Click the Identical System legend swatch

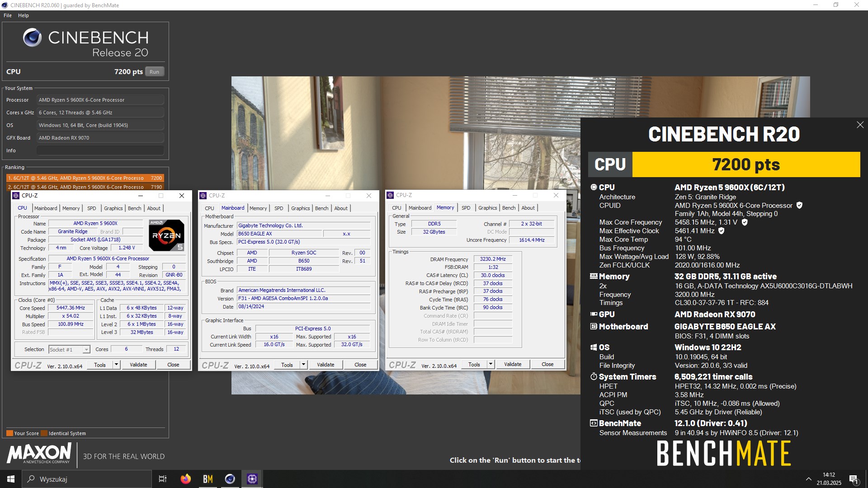click(44, 433)
